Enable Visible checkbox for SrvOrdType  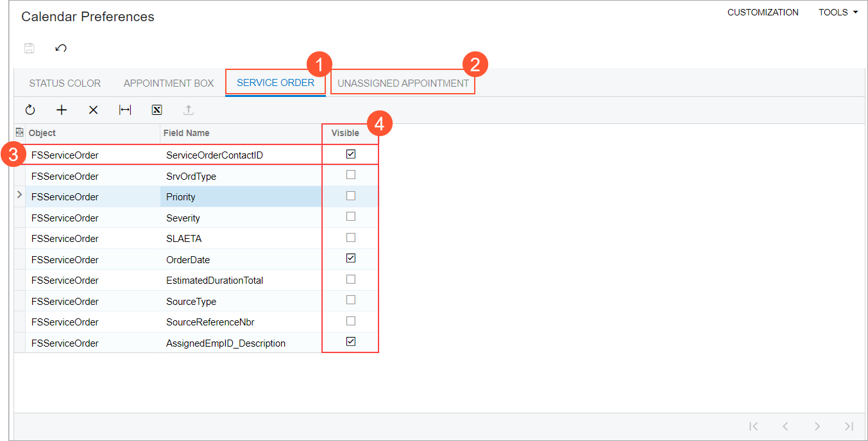[350, 175]
